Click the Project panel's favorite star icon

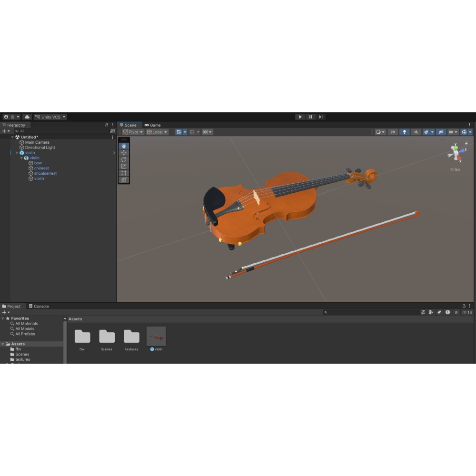pyautogui.click(x=456, y=312)
